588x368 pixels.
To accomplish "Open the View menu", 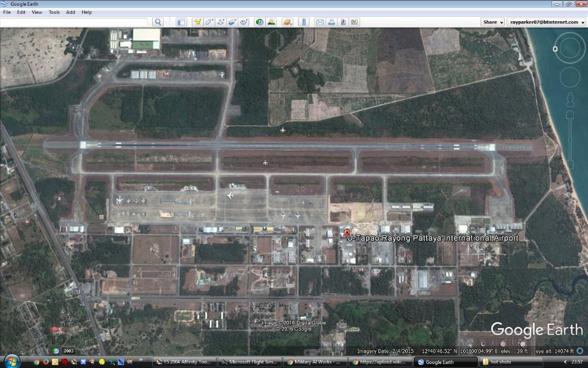I will coord(37,12).
